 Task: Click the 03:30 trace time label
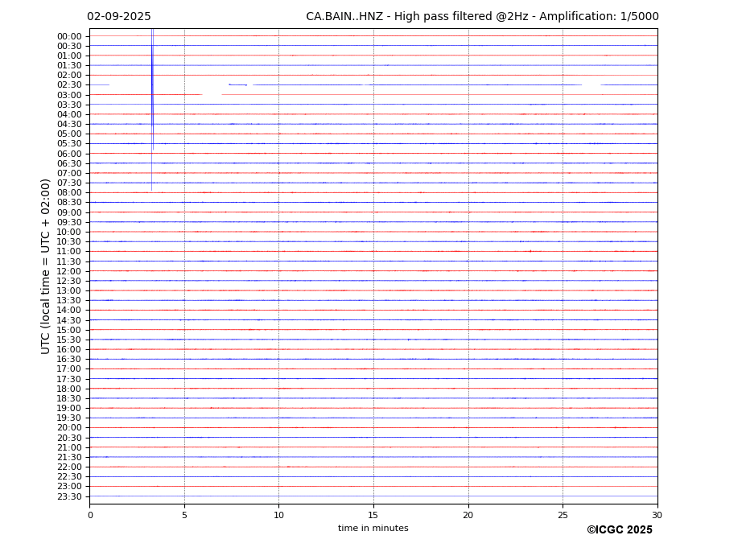(69, 105)
